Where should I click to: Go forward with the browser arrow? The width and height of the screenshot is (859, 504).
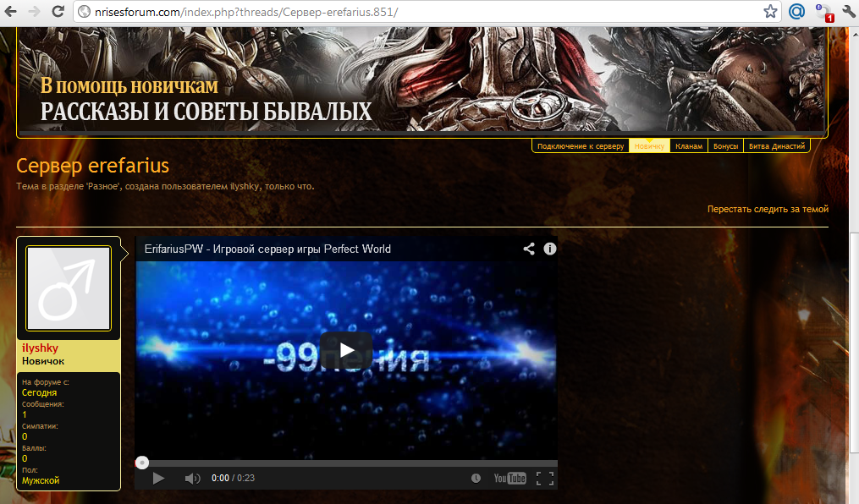34,12
